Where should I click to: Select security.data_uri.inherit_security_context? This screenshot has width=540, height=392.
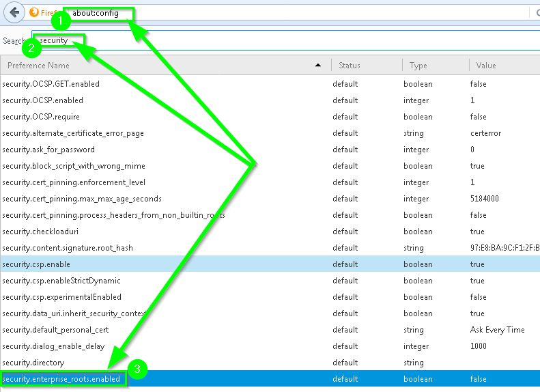(x=270, y=313)
